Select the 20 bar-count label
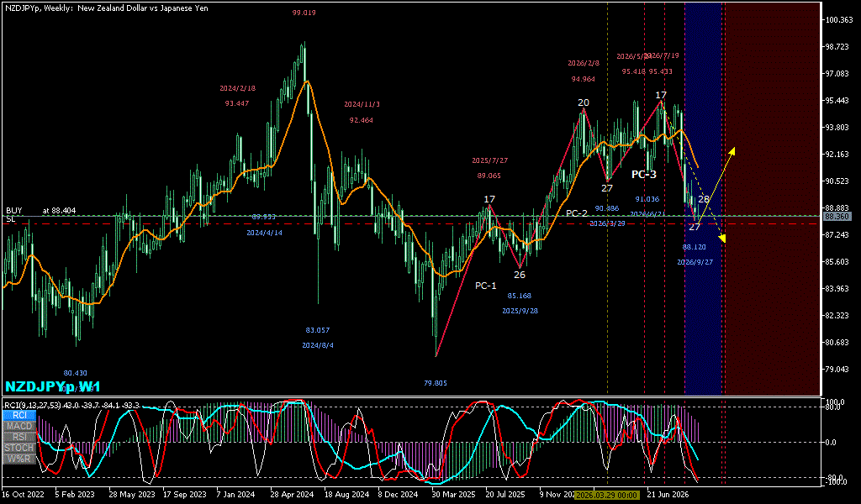The image size is (861, 504). 584,102
